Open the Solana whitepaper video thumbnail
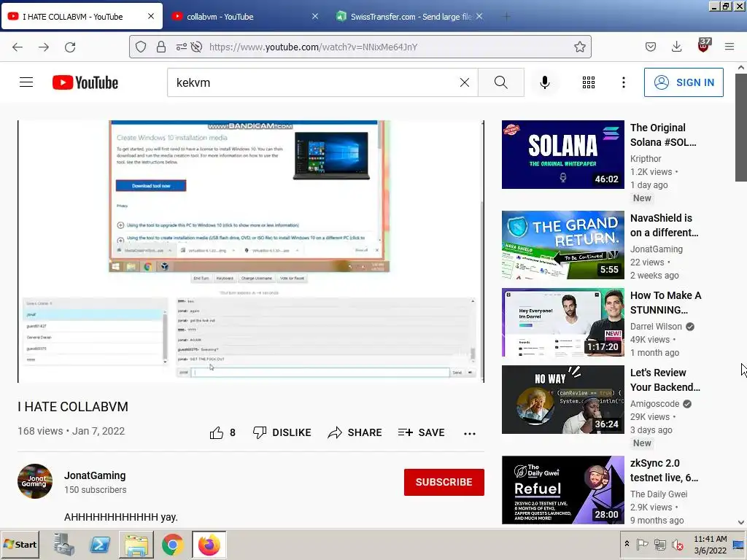Viewport: 747px width, 560px height. click(x=562, y=155)
